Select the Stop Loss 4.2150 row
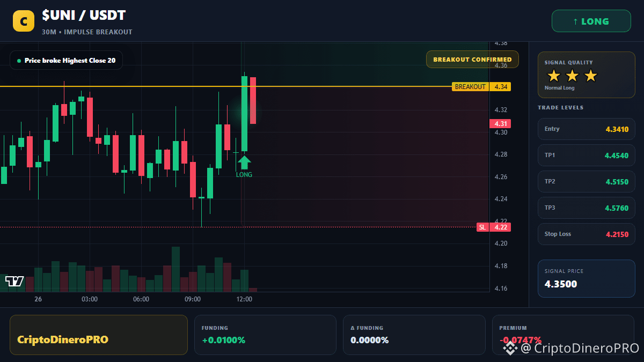Image resolution: width=644 pixels, height=362 pixels. point(587,234)
